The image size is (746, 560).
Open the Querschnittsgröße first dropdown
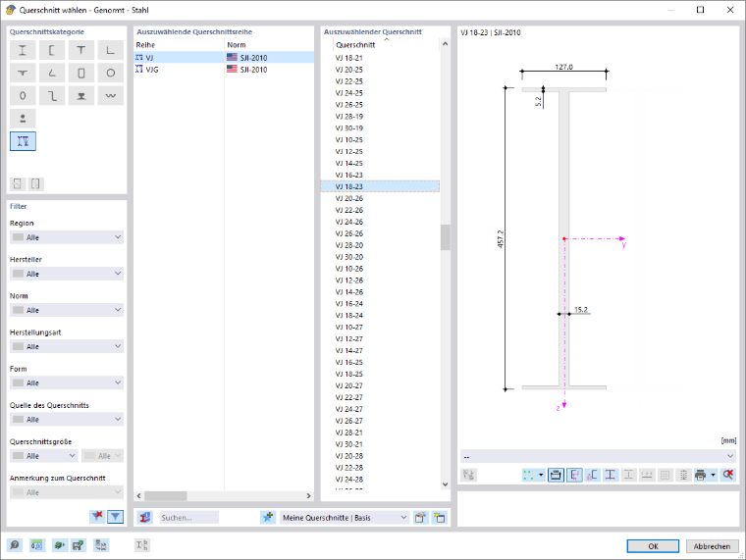44,456
